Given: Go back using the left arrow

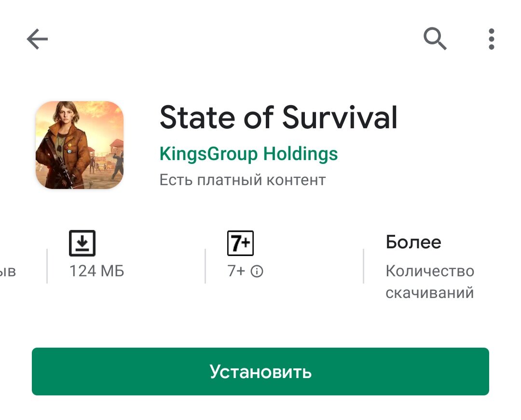Looking at the screenshot, I should click(x=37, y=39).
